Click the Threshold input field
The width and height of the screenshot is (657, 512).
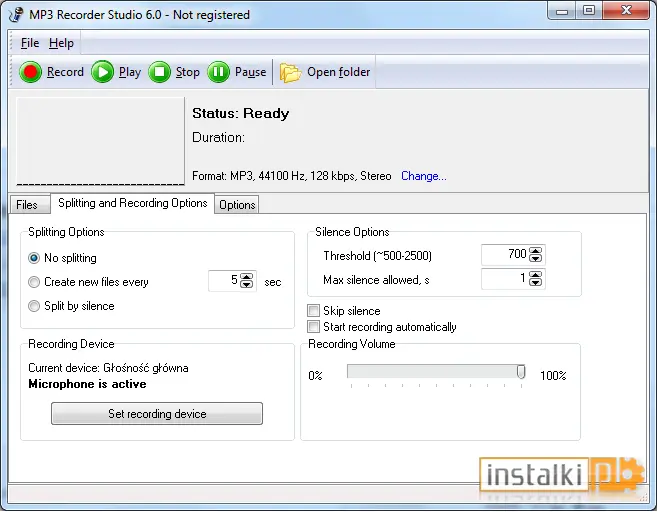tap(505, 254)
